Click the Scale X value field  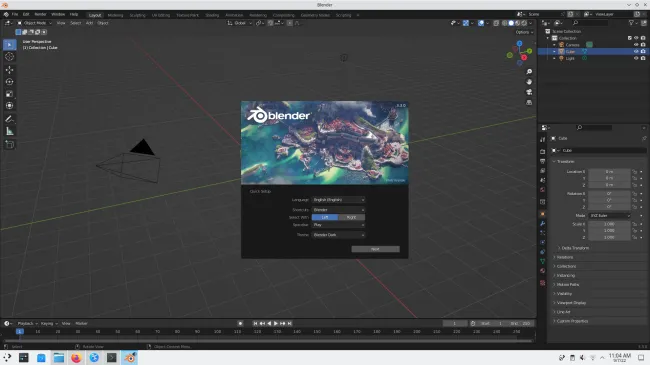point(609,224)
